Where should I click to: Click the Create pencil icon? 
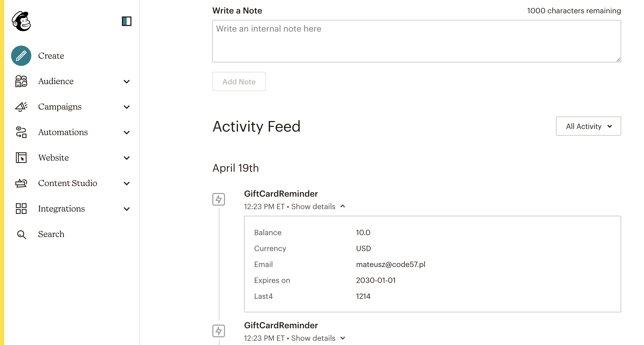click(x=21, y=56)
